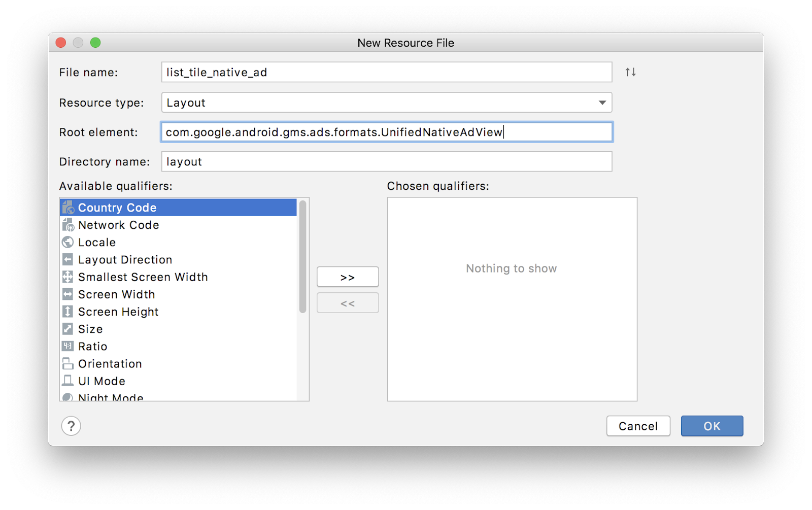Click the Smallest Screen Width icon
Image resolution: width=812 pixels, height=510 pixels.
68,277
